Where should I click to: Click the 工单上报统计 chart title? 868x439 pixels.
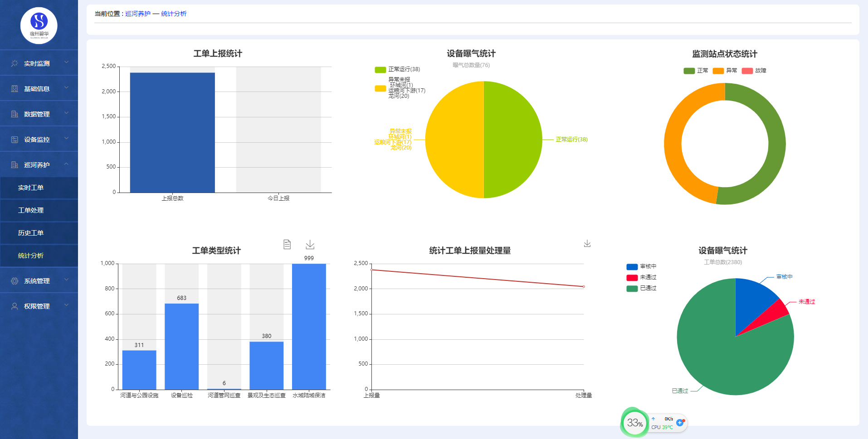(x=218, y=53)
